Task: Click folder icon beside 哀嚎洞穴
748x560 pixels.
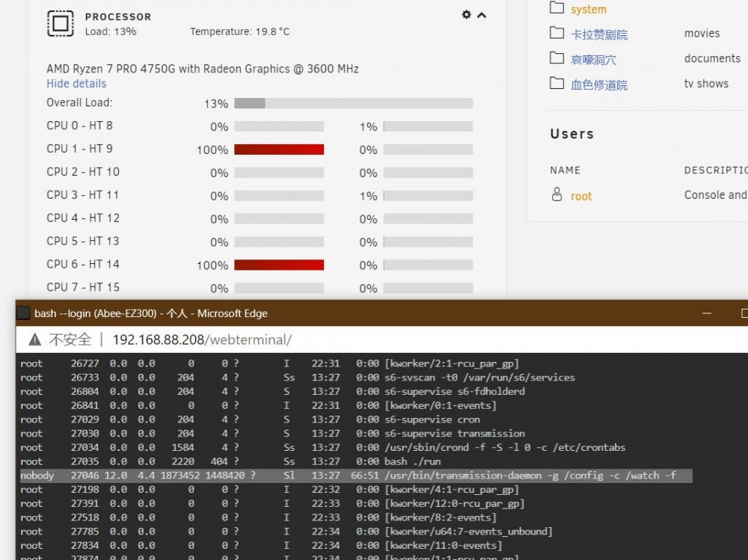Action: pos(557,58)
